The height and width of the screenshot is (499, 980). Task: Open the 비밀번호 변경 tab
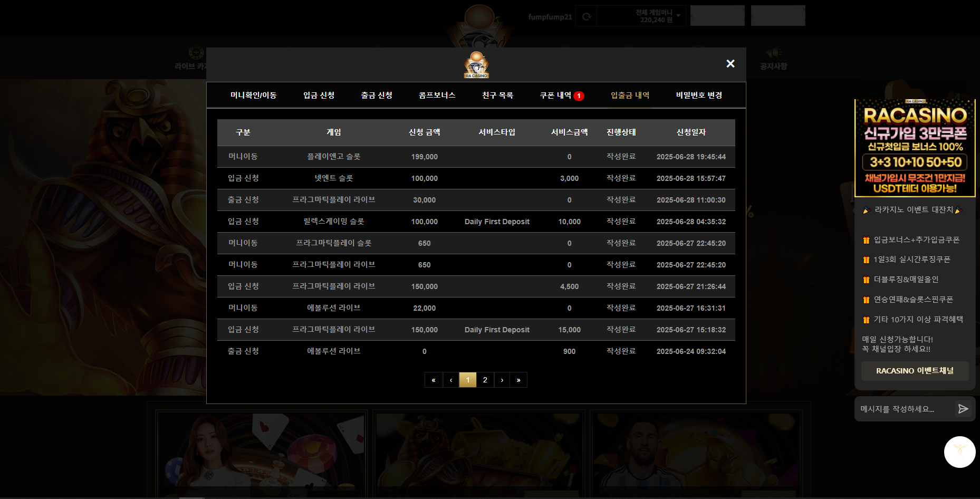coord(699,95)
